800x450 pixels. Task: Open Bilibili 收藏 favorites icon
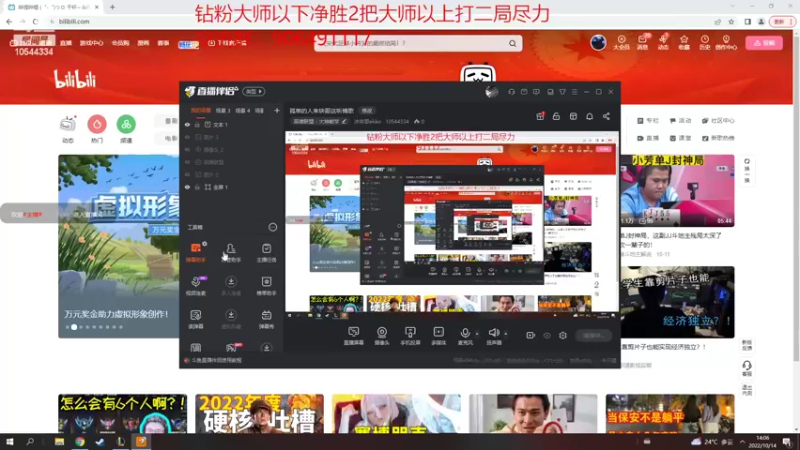pos(684,42)
